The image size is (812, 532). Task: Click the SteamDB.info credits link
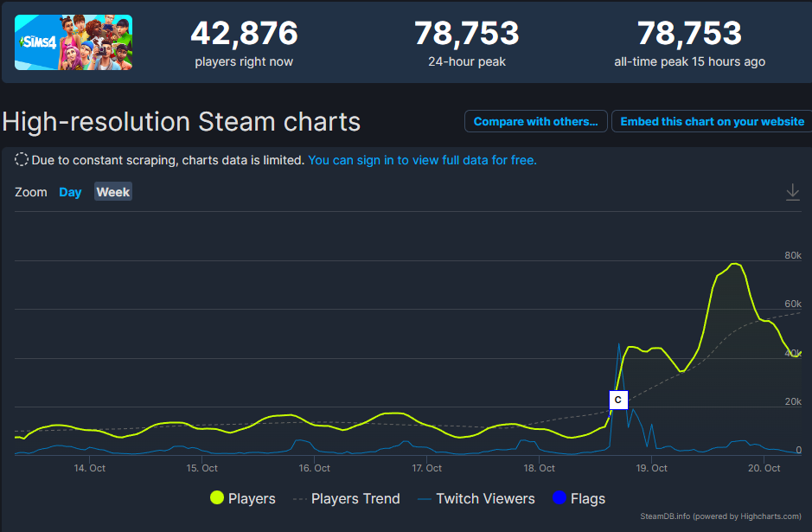click(720, 516)
